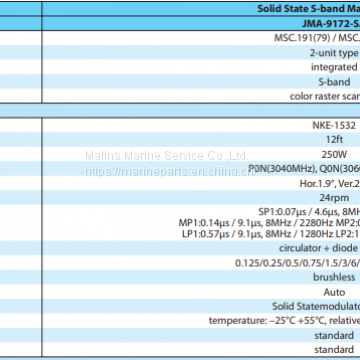Viewport: 360px width, 360px height.
Task: Click the upper of the two "standard" cells
Action: (x=201, y=335)
